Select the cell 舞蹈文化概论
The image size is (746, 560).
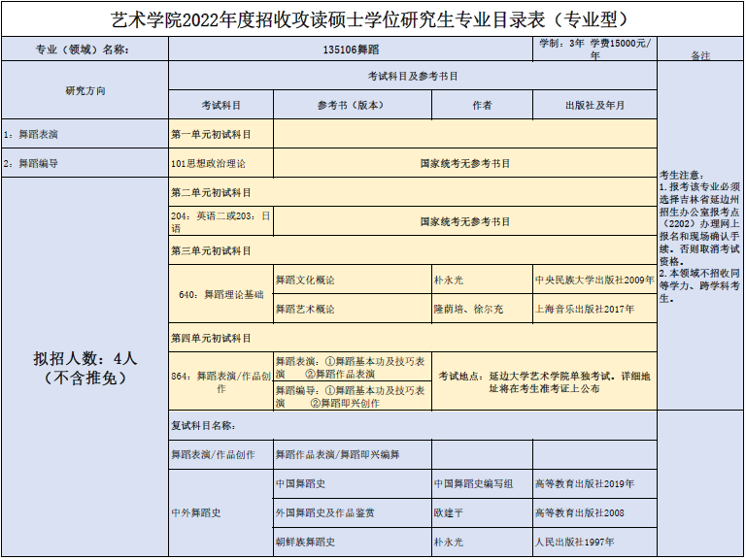click(353, 280)
